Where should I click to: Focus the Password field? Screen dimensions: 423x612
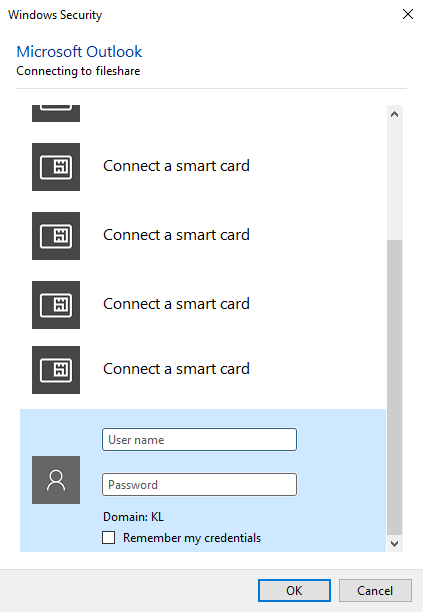199,484
